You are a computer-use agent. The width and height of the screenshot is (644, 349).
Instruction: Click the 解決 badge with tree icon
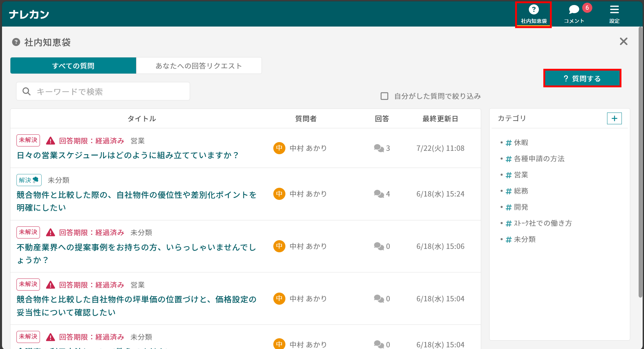click(29, 180)
